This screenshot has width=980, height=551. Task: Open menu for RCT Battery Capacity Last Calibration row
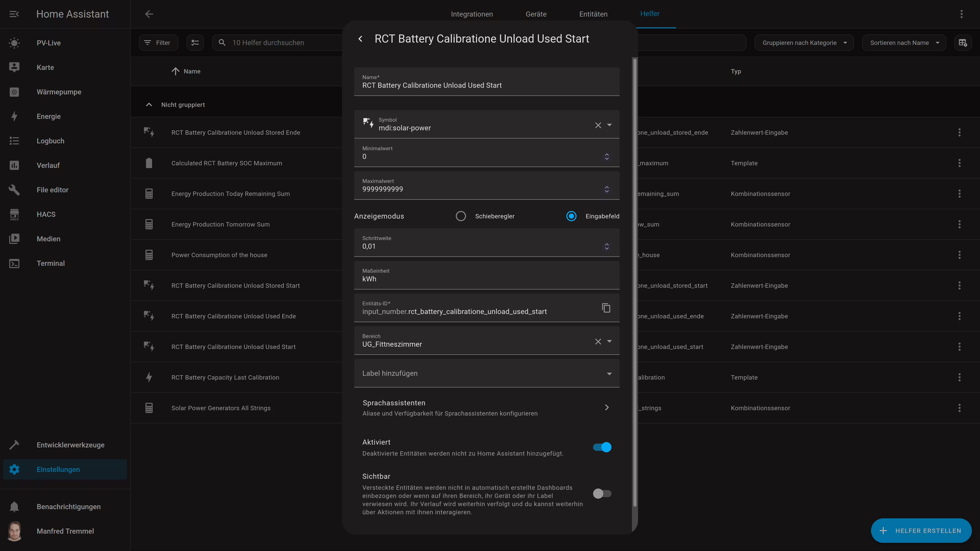coord(960,377)
